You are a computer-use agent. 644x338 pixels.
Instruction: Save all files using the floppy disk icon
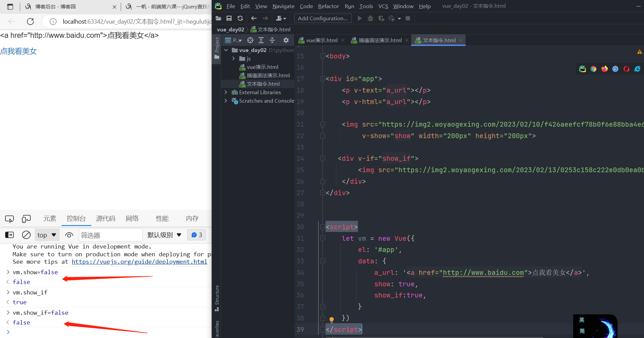pos(229,18)
